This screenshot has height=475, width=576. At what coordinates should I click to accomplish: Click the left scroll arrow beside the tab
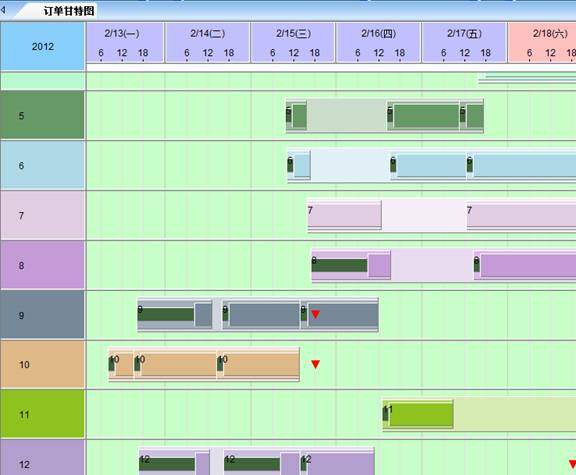pyautogui.click(x=3, y=10)
